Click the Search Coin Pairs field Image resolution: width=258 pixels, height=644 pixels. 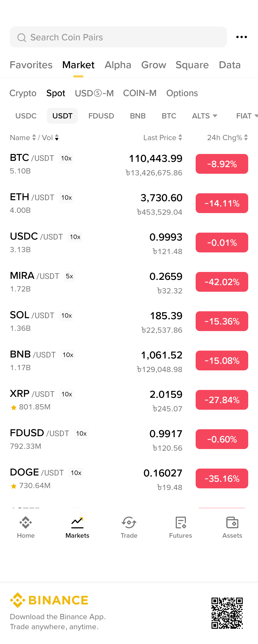(x=118, y=37)
